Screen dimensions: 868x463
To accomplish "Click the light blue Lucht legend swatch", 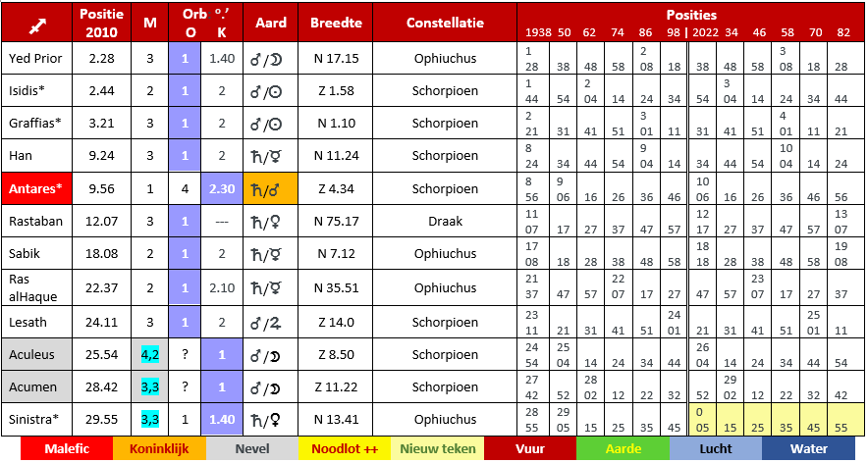I will [x=715, y=448].
